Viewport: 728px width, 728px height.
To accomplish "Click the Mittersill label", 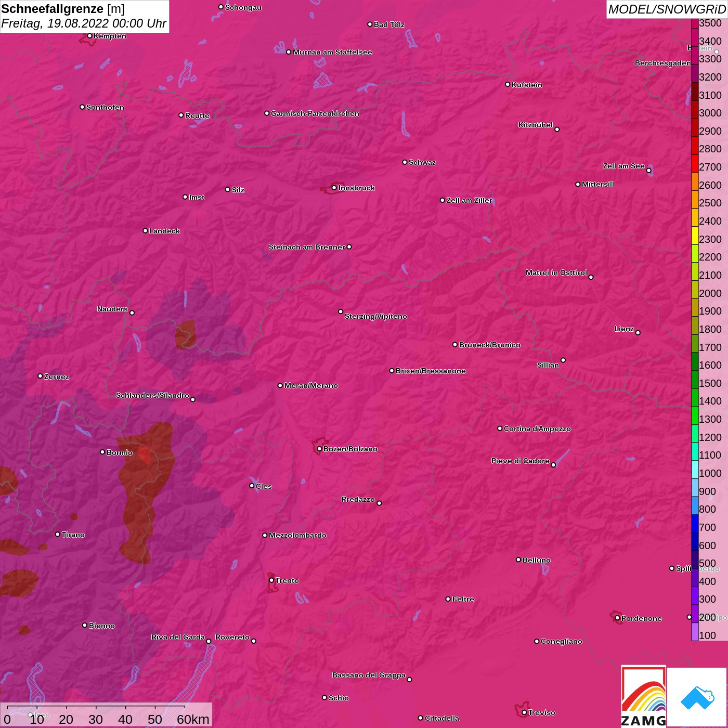I will click(598, 184).
